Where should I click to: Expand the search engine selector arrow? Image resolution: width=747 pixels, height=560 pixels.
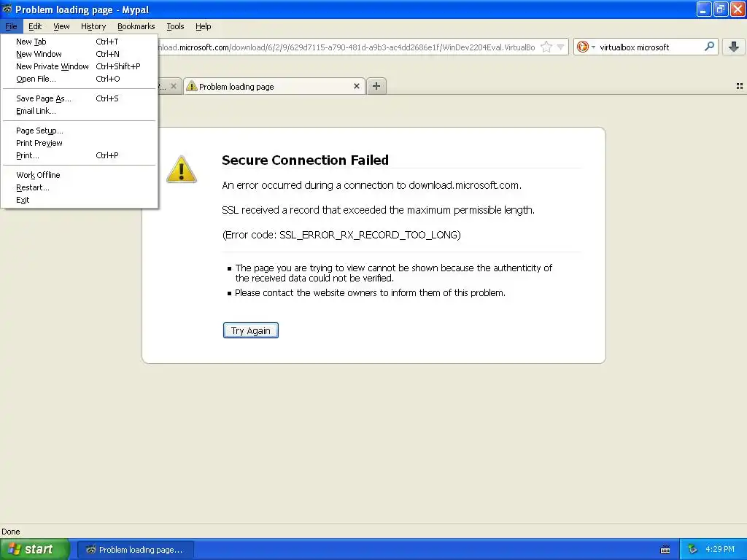593,47
